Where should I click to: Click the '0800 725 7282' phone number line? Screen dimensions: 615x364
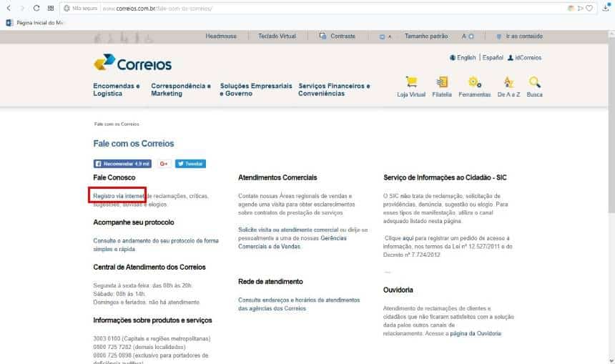click(139, 347)
